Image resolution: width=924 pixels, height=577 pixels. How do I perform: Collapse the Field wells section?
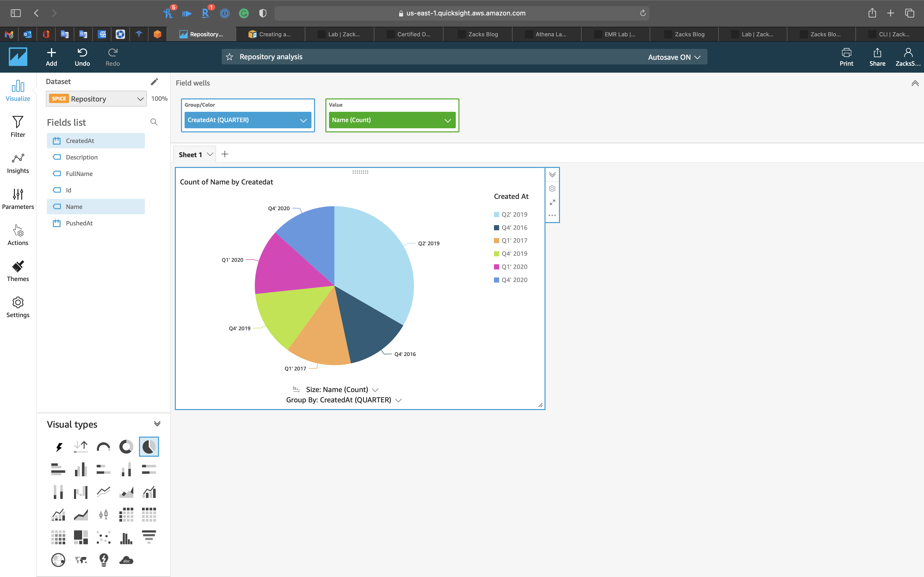point(915,83)
